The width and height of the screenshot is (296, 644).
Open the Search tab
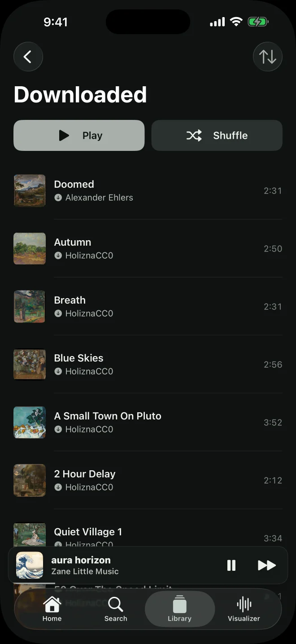[x=116, y=609]
